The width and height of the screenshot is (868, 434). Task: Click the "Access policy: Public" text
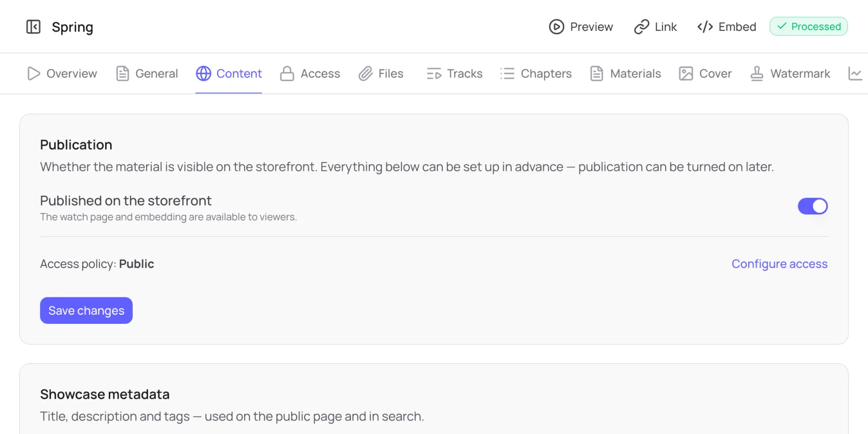click(x=97, y=264)
